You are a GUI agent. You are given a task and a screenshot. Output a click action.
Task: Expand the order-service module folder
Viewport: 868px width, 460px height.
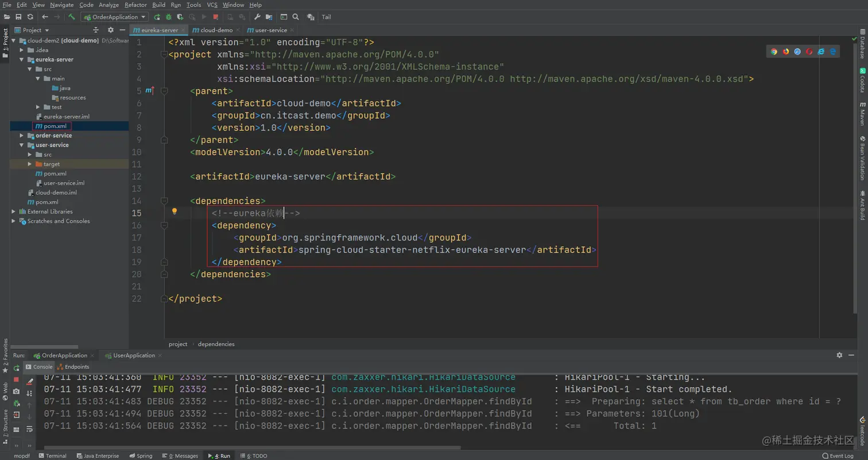tap(22, 136)
